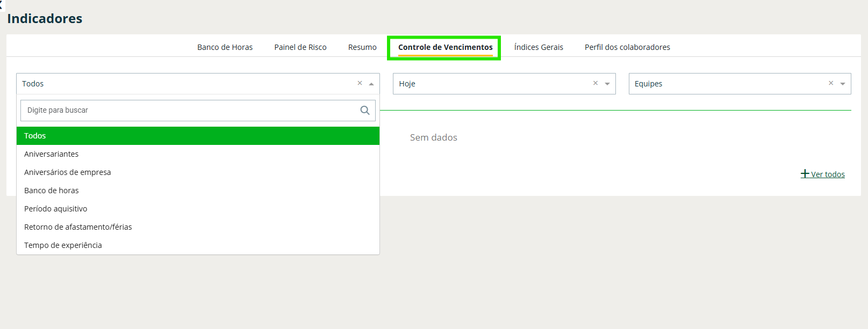
Task: Go to the Resumo tab
Action: tap(362, 47)
